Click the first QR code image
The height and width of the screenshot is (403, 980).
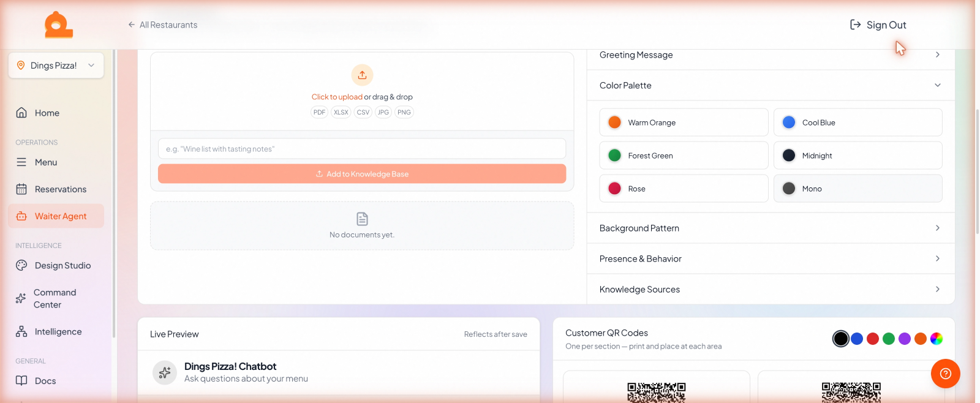pos(656,392)
